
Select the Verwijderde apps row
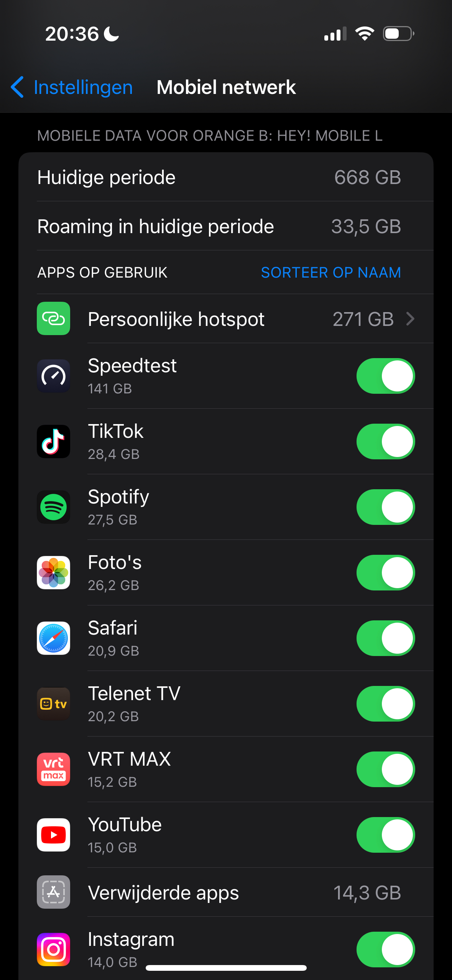[x=226, y=893]
